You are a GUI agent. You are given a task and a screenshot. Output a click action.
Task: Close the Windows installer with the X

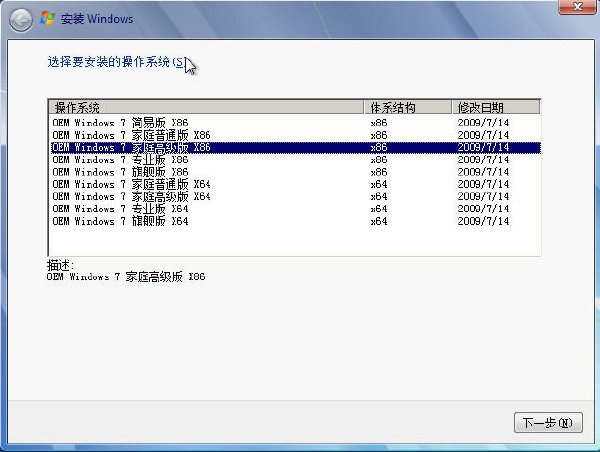click(577, 7)
